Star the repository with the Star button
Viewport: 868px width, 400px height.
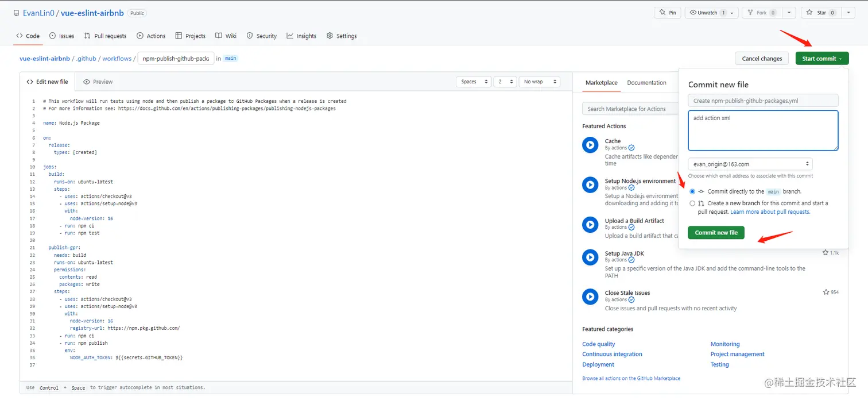tap(821, 13)
